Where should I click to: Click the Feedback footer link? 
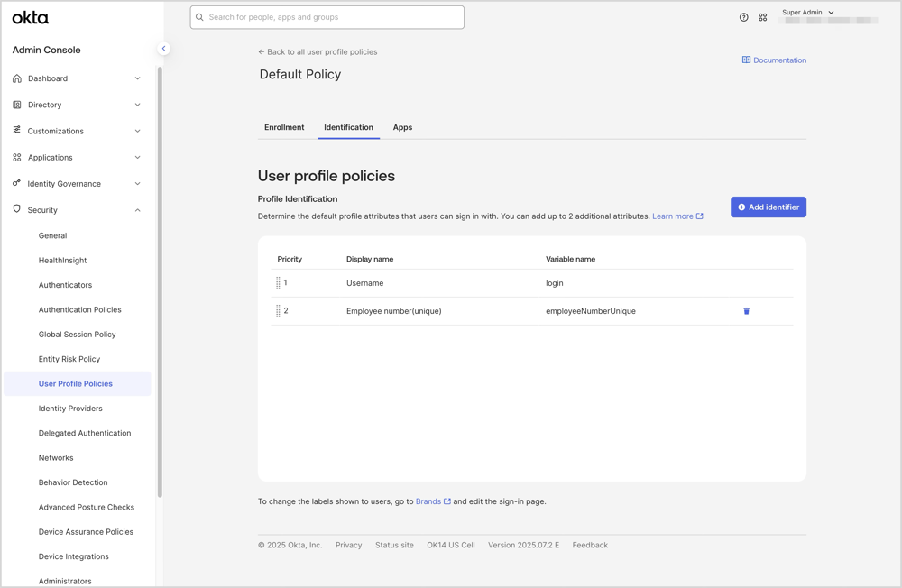pyautogui.click(x=590, y=545)
